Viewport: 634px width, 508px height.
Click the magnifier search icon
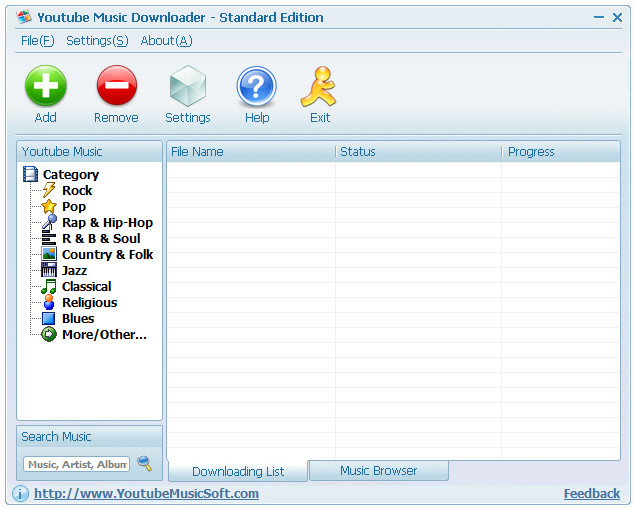coord(144,463)
